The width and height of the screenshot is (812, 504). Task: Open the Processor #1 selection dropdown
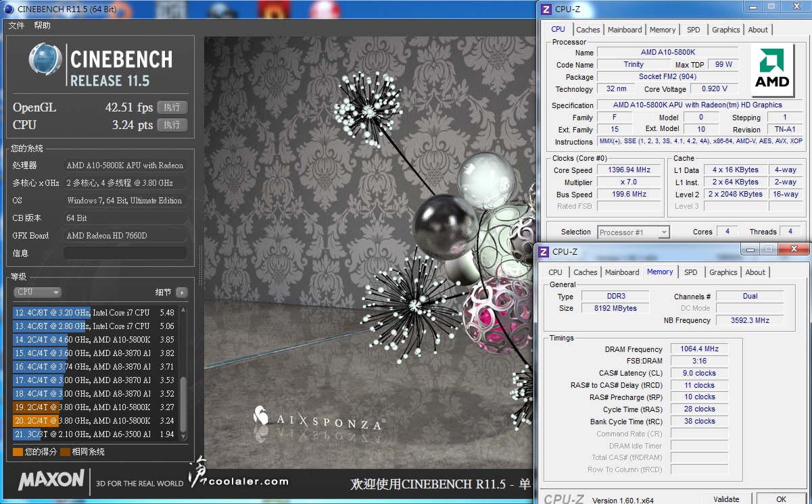tap(633, 232)
